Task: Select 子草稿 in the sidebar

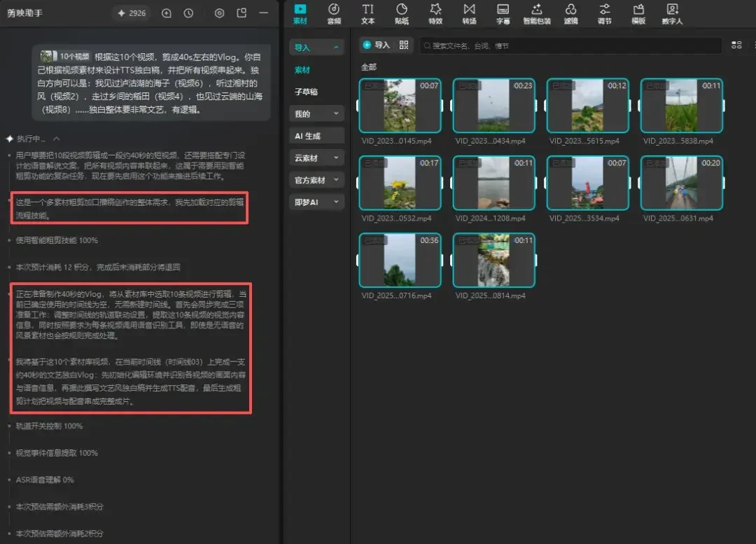Action: tap(306, 92)
